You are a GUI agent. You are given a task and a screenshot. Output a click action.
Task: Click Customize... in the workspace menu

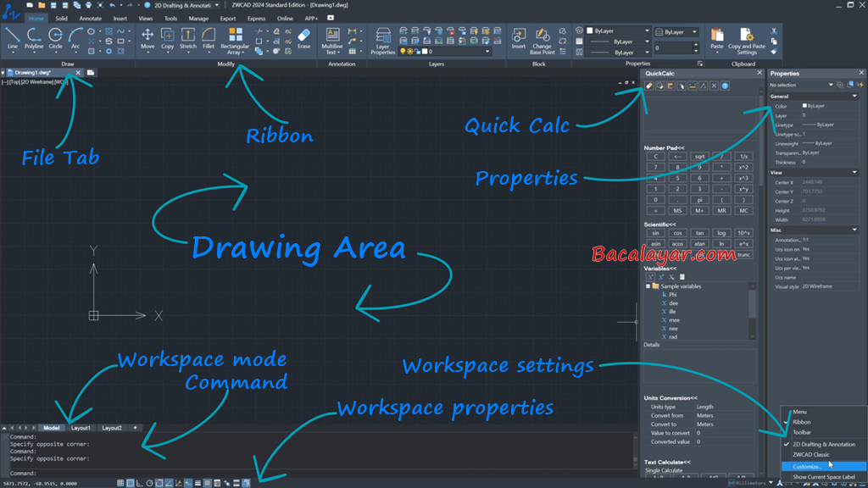[x=806, y=466]
